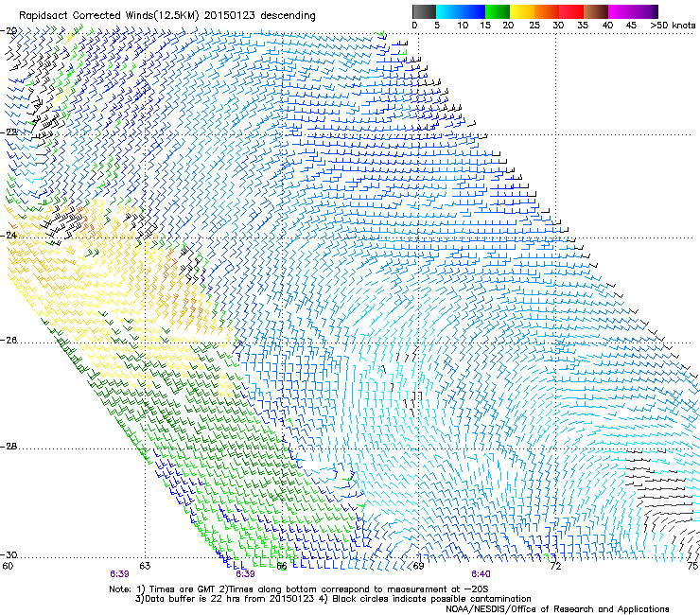Image resolution: width=700 pixels, height=615 pixels.
Task: Select the yellow 20-25 knots legend segment
Action: (522, 11)
